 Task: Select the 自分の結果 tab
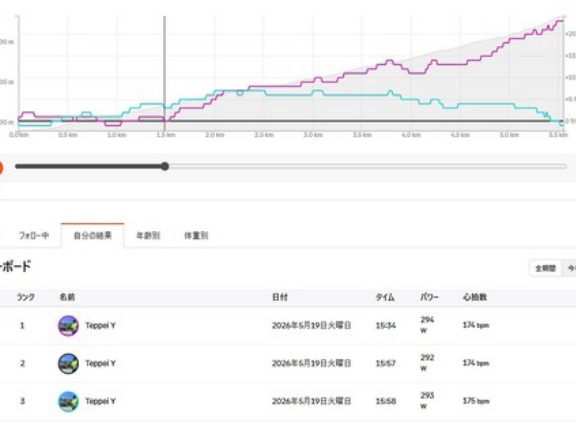coord(93,235)
